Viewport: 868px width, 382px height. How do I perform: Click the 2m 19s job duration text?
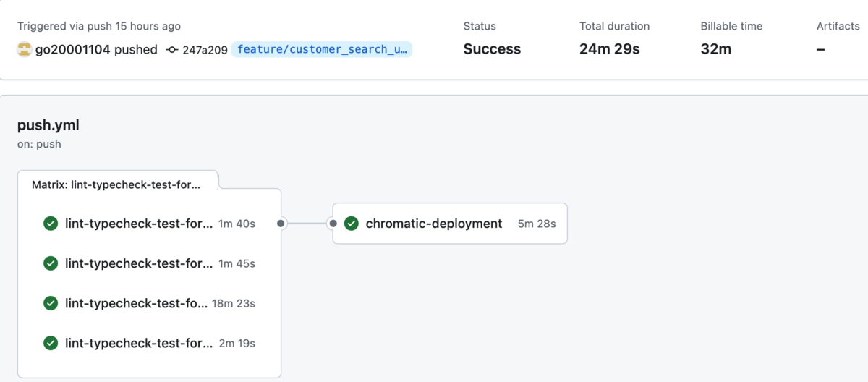(x=237, y=343)
